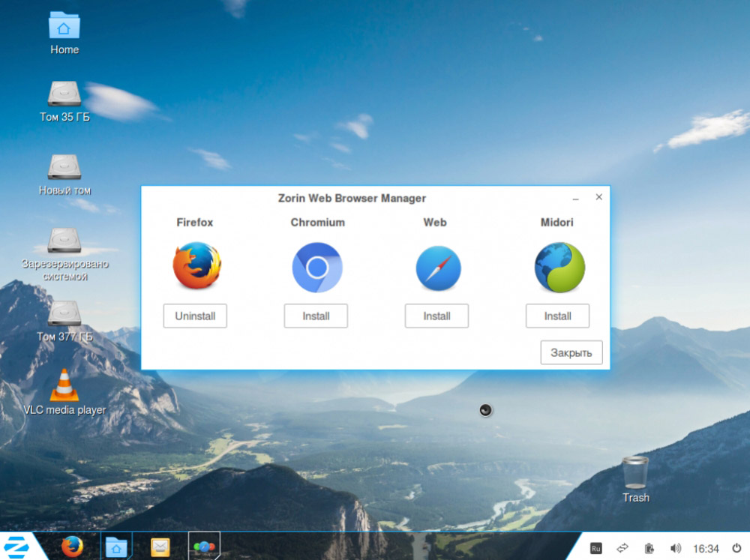Select the Зарезервировано системой drive icon
This screenshot has height=560, width=750.
pyautogui.click(x=65, y=255)
